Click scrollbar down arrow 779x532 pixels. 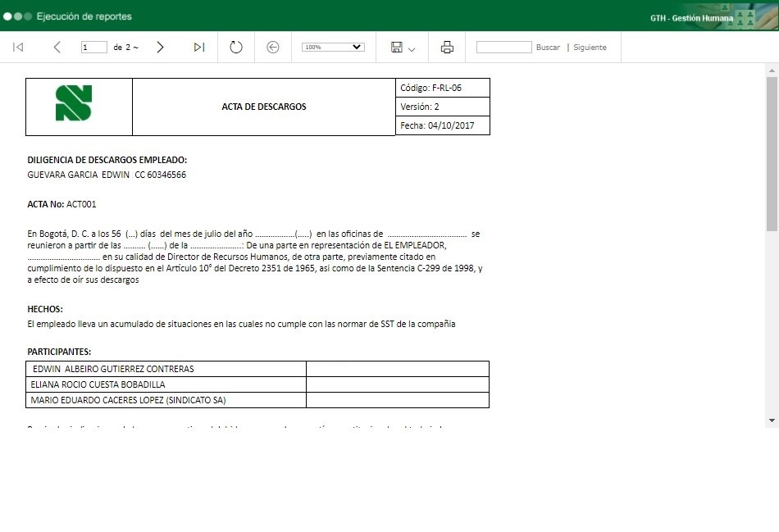tap(772, 421)
